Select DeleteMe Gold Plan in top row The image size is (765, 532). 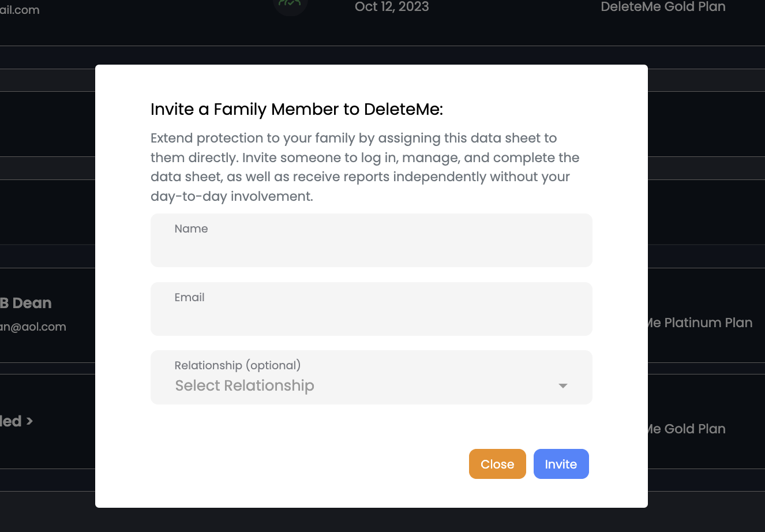click(663, 7)
